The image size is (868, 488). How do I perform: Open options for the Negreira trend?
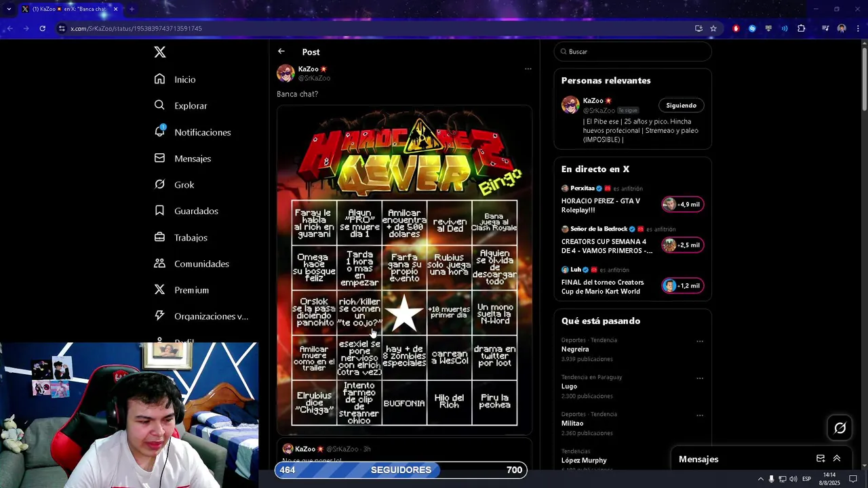pos(700,341)
